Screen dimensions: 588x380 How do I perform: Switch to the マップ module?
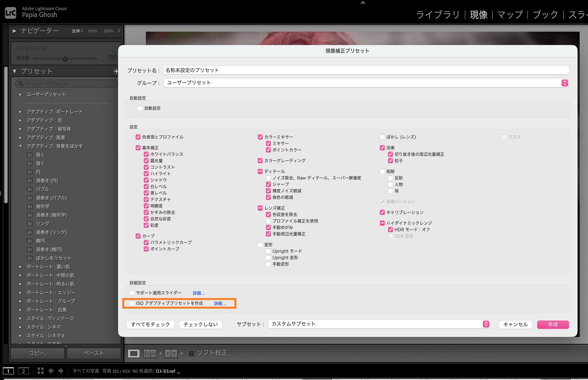coord(509,15)
